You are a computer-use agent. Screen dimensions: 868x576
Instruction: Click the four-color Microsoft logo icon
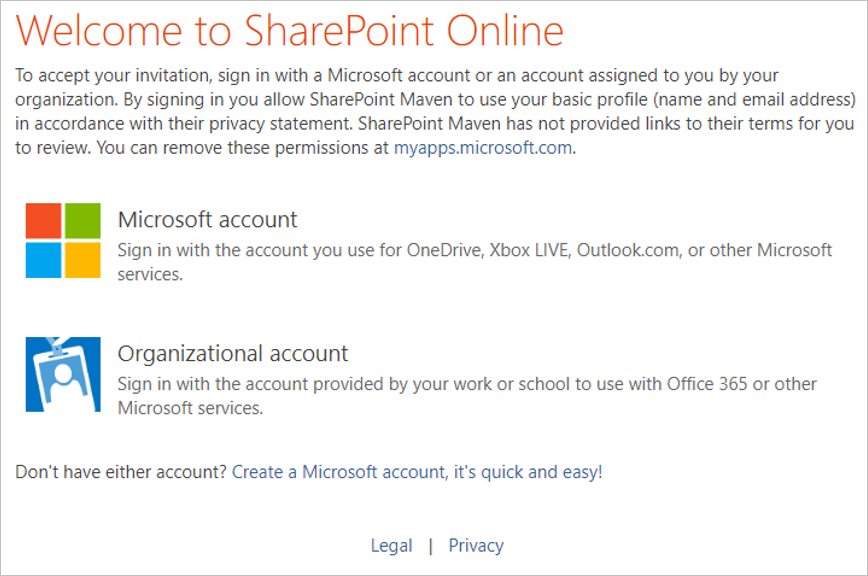pyautogui.click(x=63, y=240)
